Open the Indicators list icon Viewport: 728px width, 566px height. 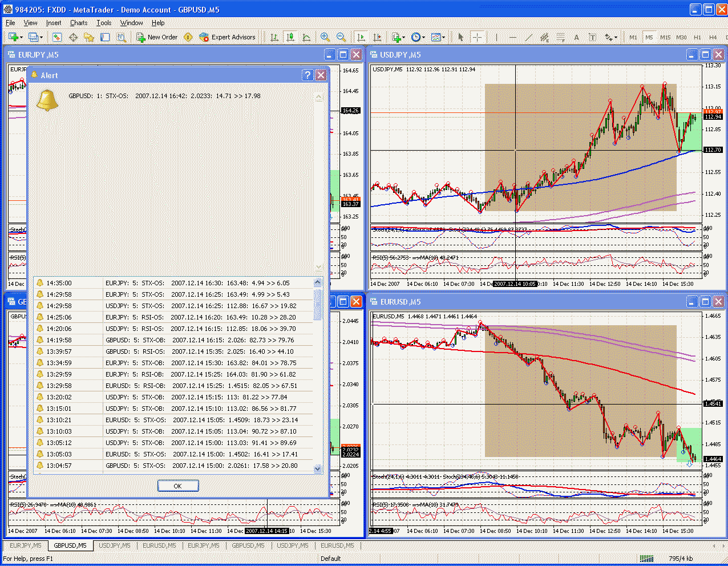click(x=396, y=37)
